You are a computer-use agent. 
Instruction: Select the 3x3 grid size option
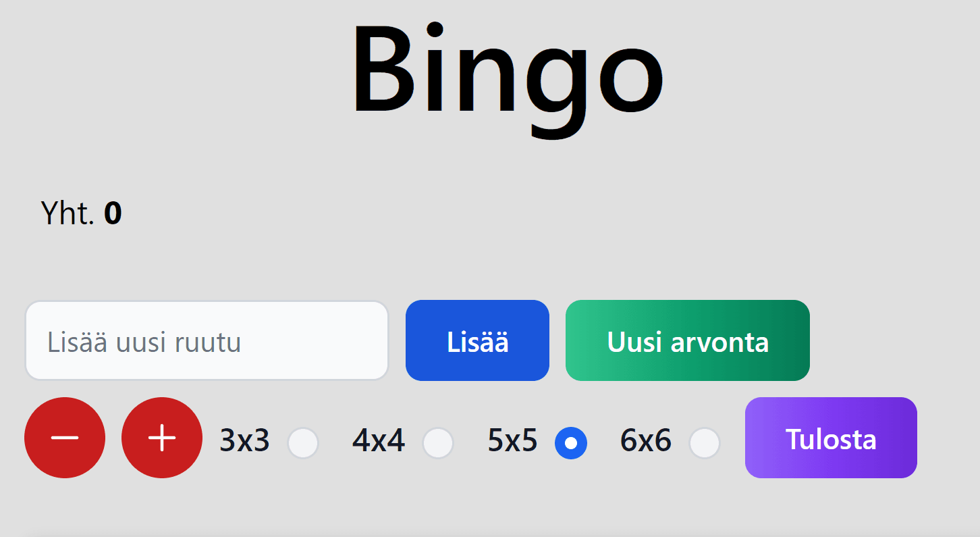tap(303, 443)
